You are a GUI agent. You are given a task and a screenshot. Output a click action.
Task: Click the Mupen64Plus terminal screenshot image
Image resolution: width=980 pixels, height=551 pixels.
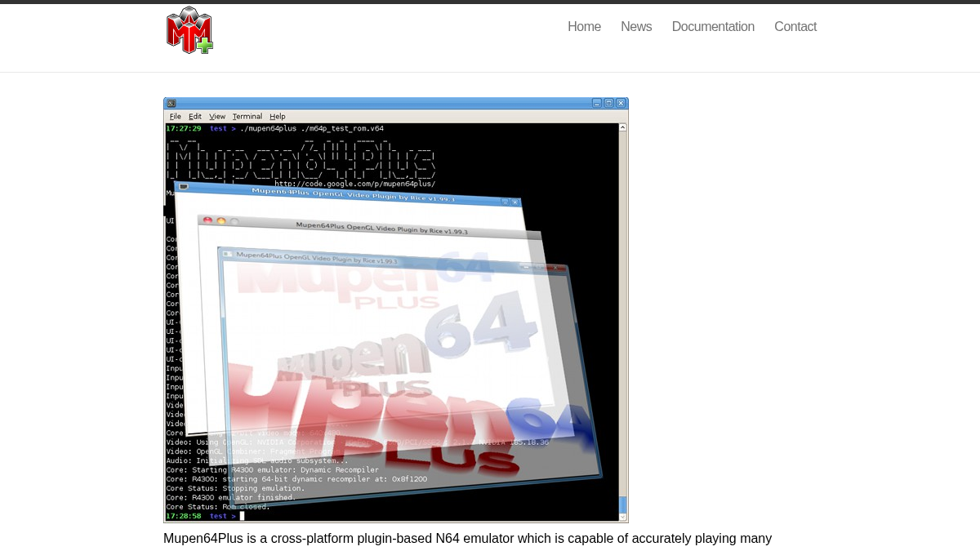pos(396,310)
